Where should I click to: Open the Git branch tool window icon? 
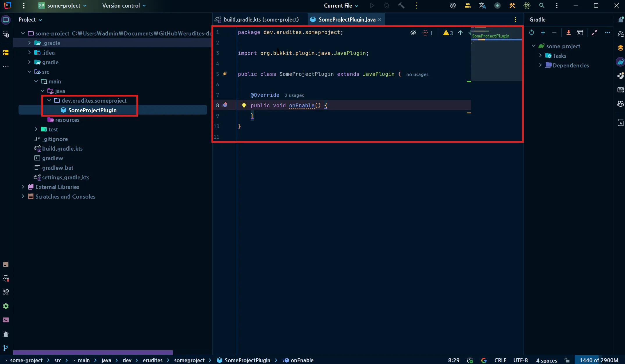(6, 348)
